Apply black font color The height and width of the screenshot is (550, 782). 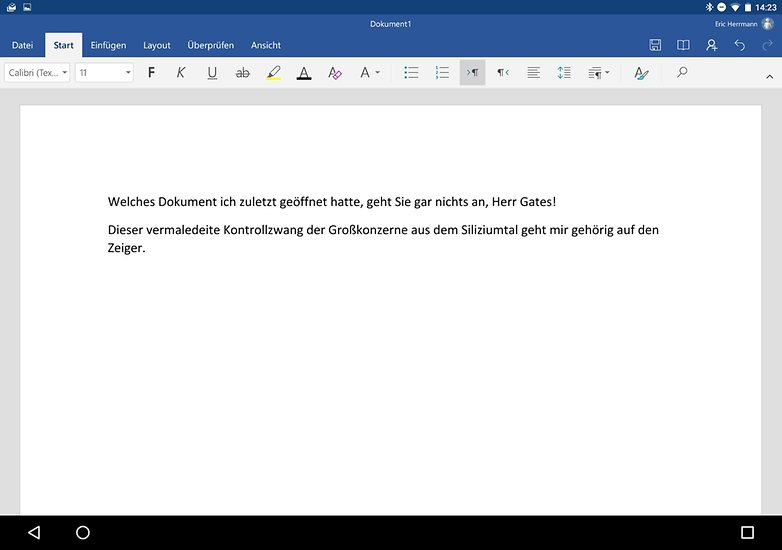[304, 73]
